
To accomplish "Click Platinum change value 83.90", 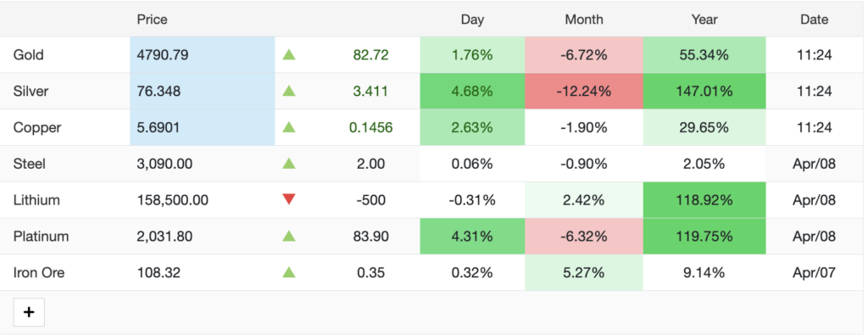I will tap(370, 237).
